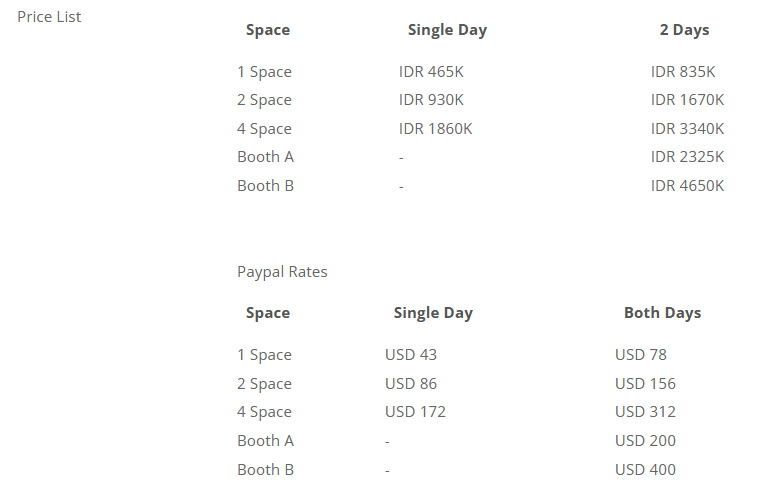Viewport: 783px width, 495px height.
Task: Click the IDR 835K two days price
Action: click(x=683, y=72)
